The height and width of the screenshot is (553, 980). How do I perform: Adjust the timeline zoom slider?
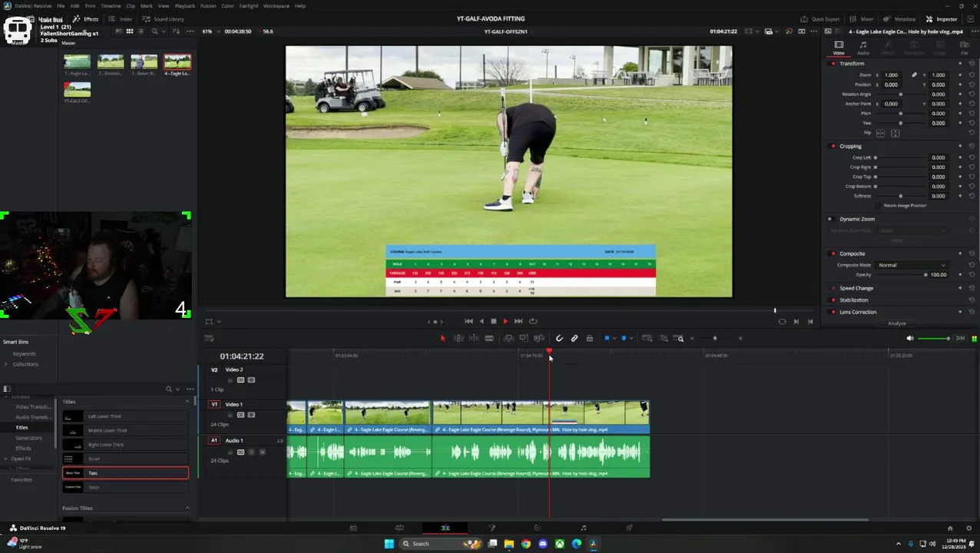(x=715, y=338)
